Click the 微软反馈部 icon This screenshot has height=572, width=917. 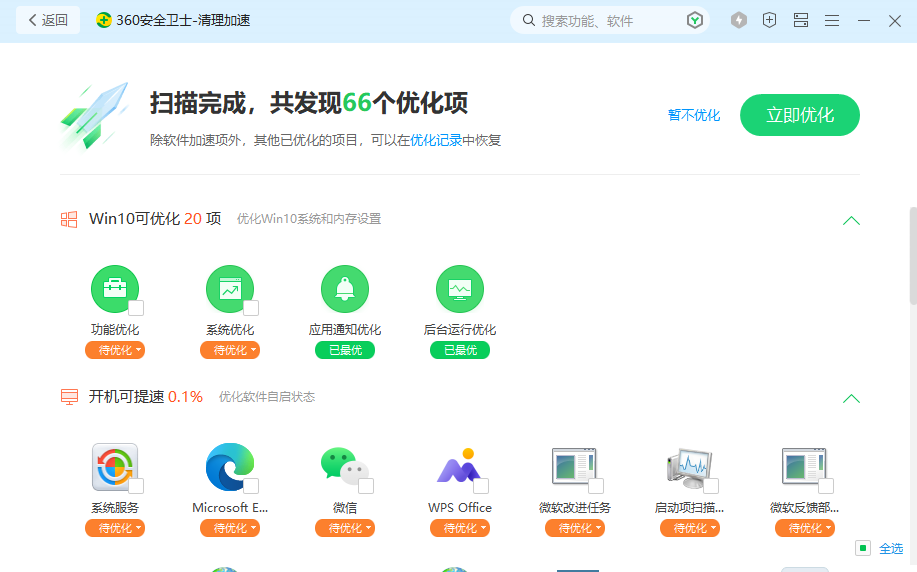pyautogui.click(x=804, y=467)
